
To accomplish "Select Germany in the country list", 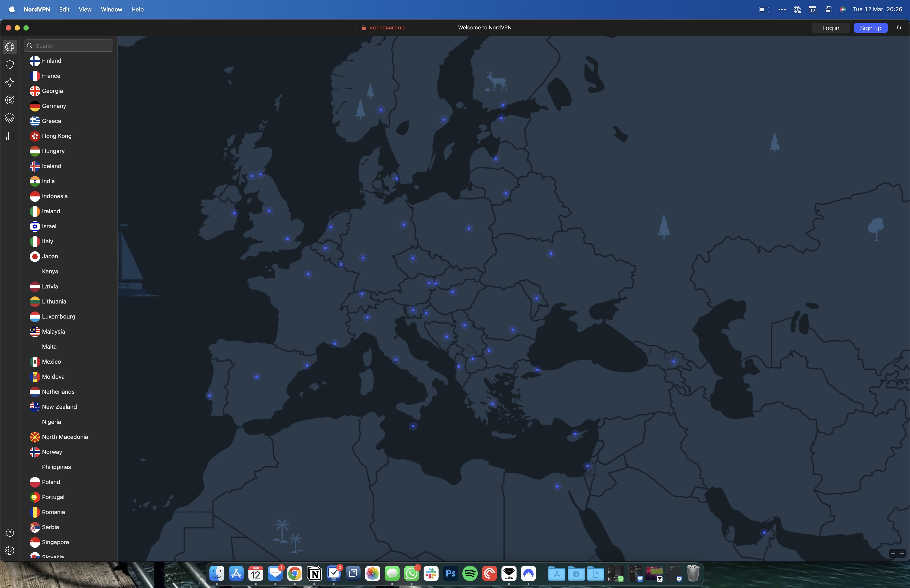I will coord(54,106).
